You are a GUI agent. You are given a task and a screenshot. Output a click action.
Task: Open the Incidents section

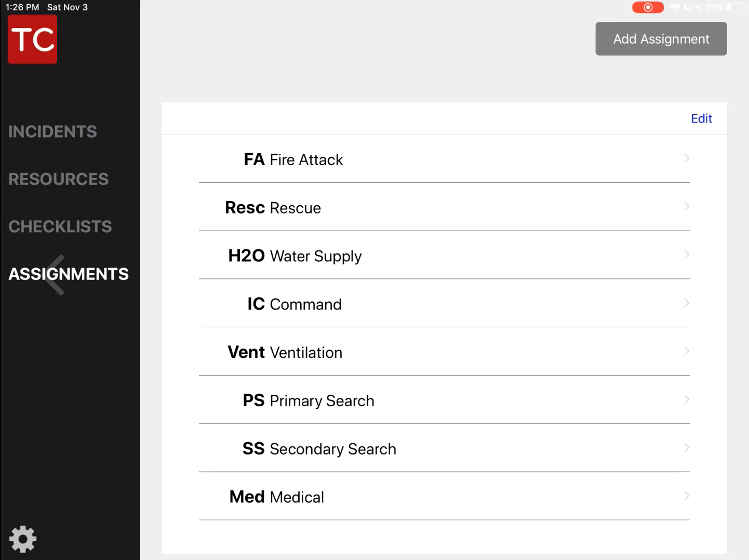pyautogui.click(x=52, y=131)
